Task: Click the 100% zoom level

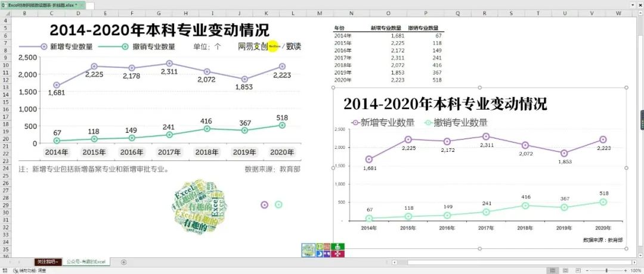Action: tap(634, 270)
